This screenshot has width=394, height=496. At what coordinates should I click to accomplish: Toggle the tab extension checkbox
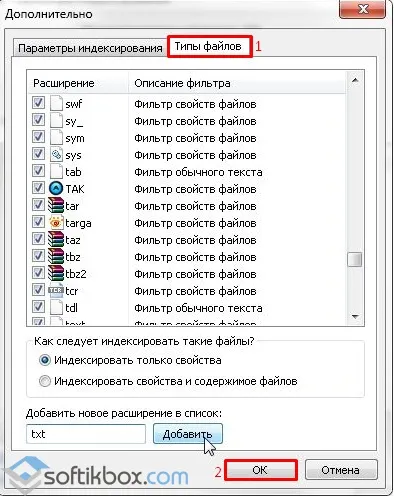pyautogui.click(x=38, y=171)
